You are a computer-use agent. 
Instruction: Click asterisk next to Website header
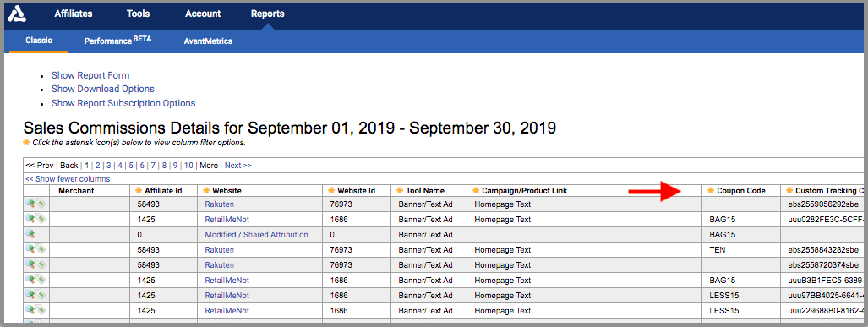(x=206, y=190)
